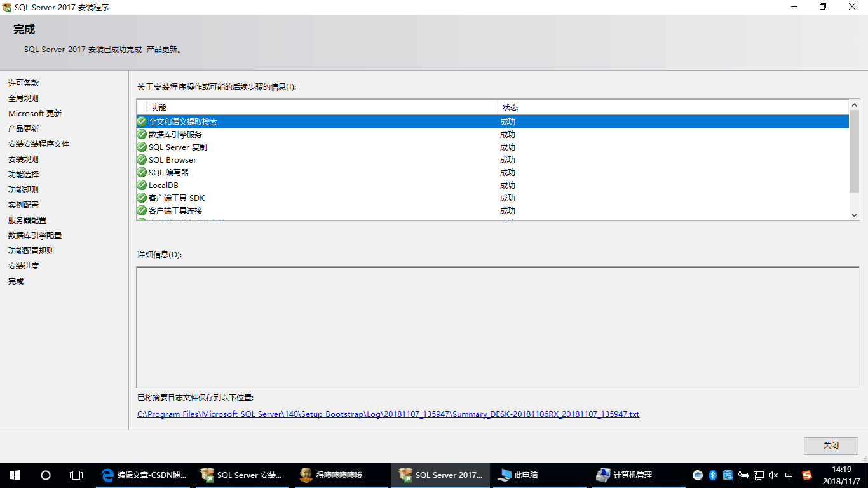Image resolution: width=868 pixels, height=488 pixels.
Task: Click the SQL Server setup icon in titlebar
Action: pos(6,7)
